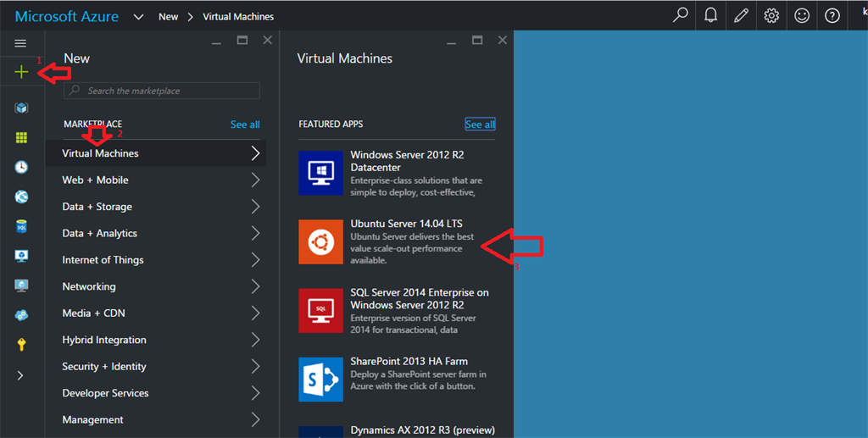868x438 pixels.
Task: Click Developer Services label
Action: [x=105, y=393]
